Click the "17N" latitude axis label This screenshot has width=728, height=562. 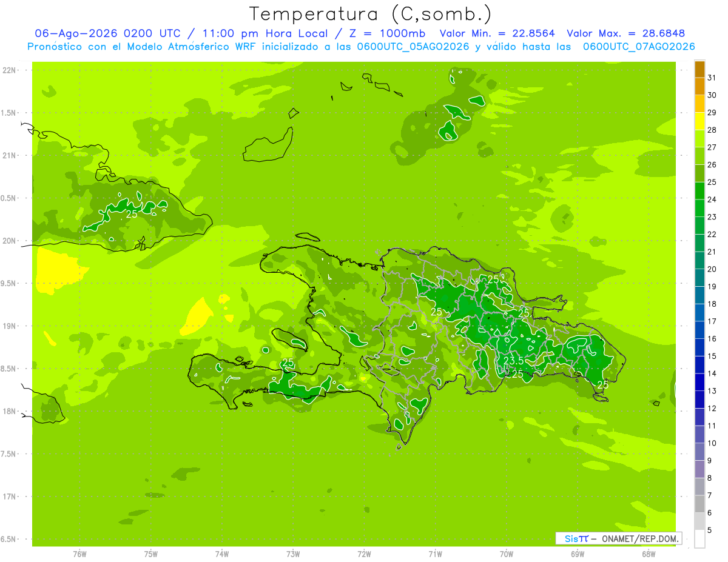point(8,497)
